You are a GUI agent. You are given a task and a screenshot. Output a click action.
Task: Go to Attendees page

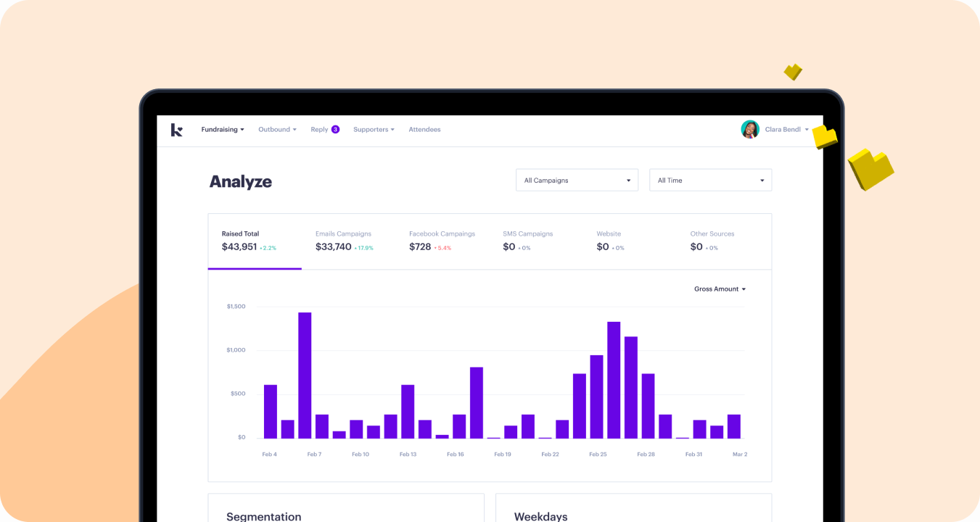click(x=424, y=130)
